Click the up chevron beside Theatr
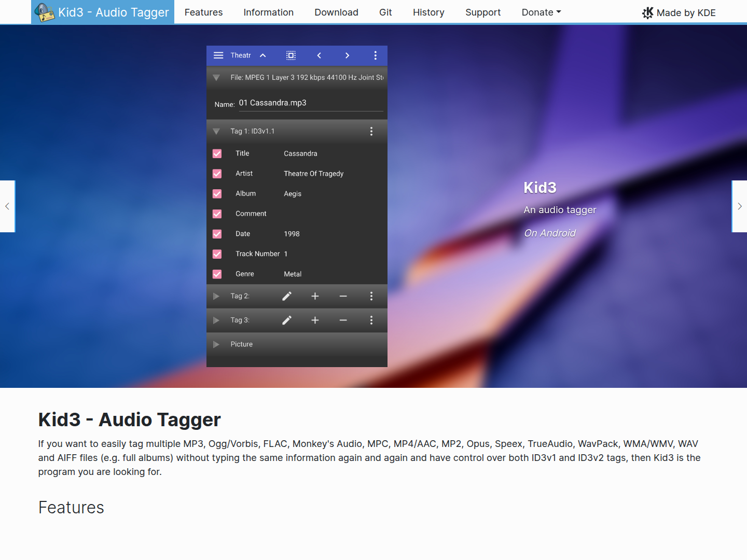 (x=263, y=55)
